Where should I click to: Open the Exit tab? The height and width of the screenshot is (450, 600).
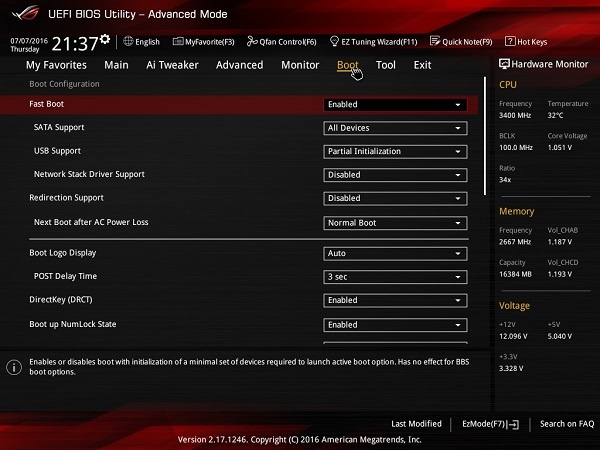point(422,65)
